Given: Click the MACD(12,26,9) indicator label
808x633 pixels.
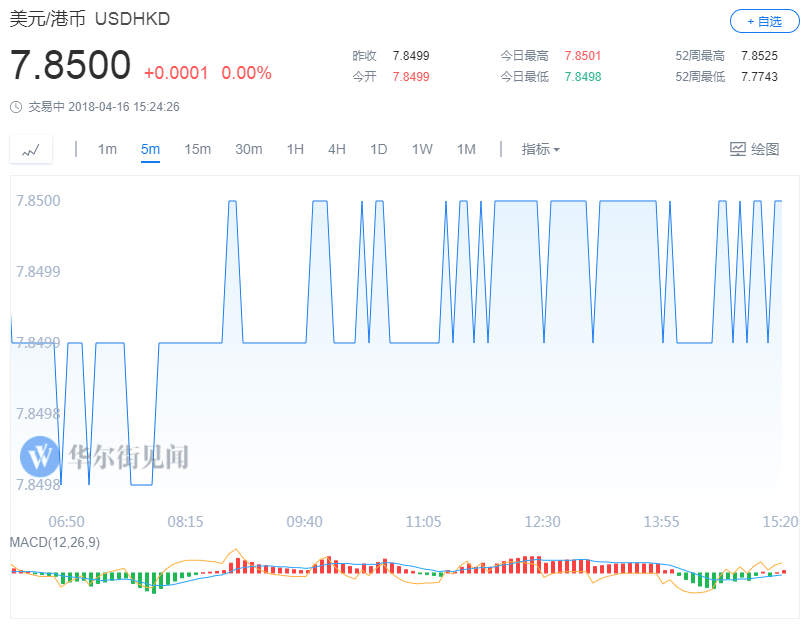Looking at the screenshot, I should pos(55,542).
